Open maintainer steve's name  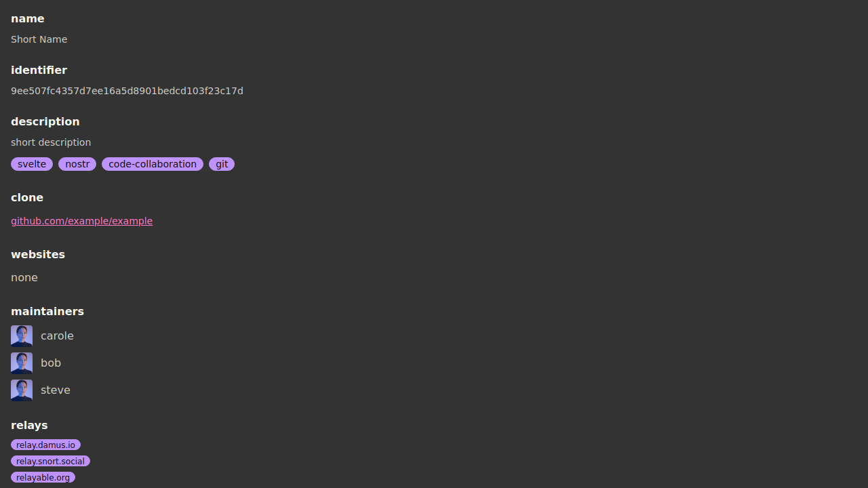(56, 390)
